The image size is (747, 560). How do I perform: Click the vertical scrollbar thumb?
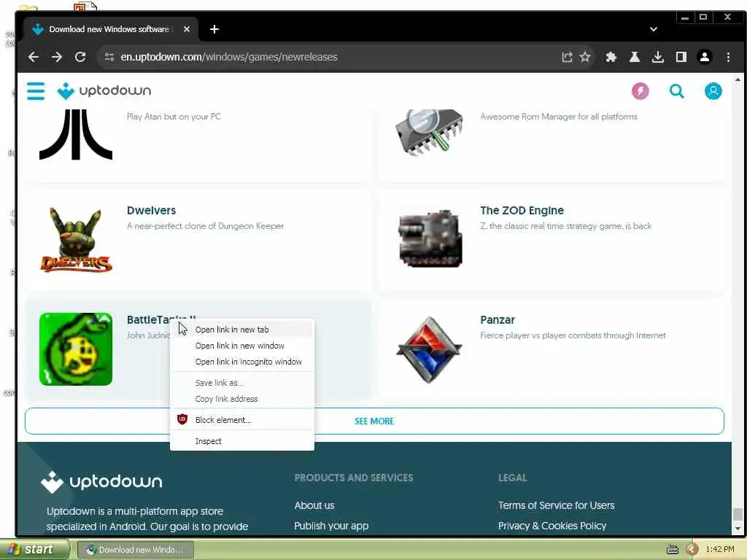tap(738, 514)
